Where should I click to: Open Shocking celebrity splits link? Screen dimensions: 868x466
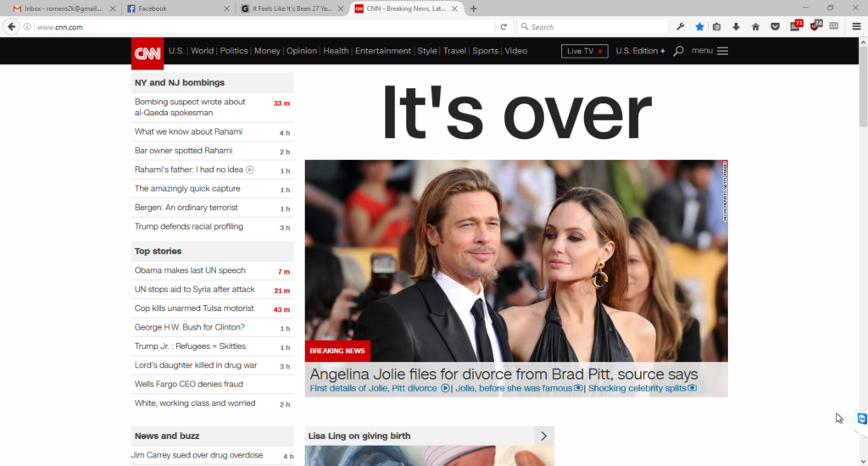637,389
